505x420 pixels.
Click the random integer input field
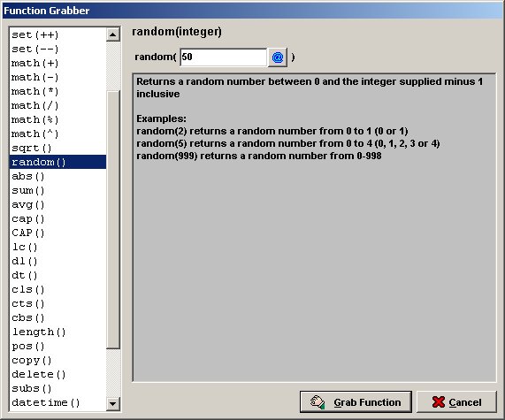point(223,57)
